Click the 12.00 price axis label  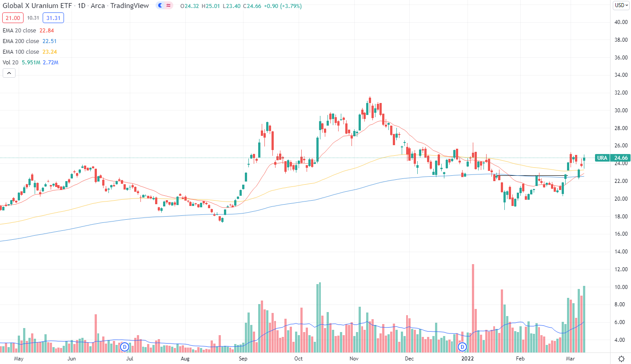pyautogui.click(x=620, y=269)
